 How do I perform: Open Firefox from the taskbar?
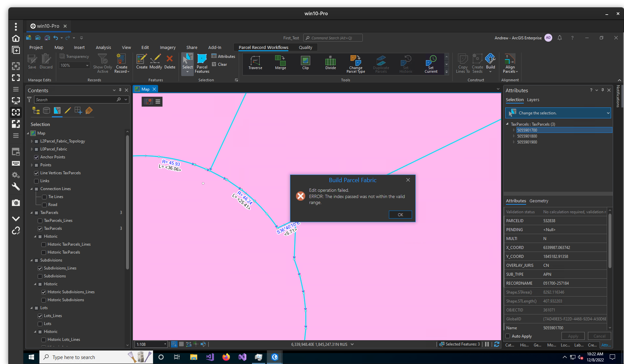226,357
